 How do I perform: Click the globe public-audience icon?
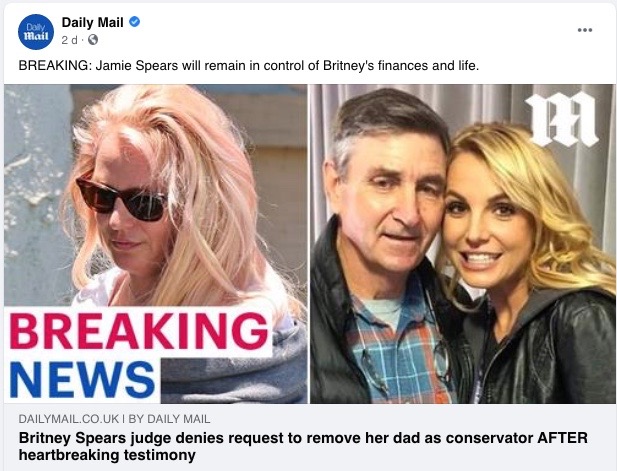[93, 40]
